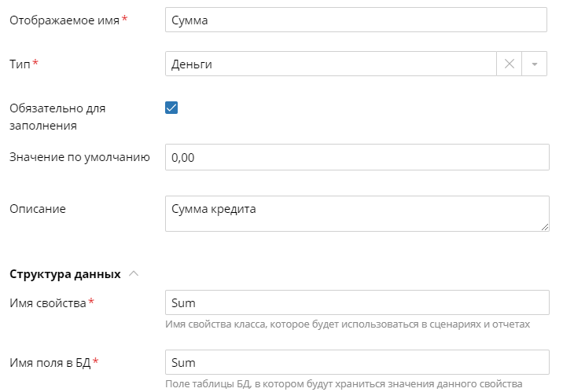Click the Обязательно для заполнения label text
This screenshot has width=563, height=392.
pos(57,115)
